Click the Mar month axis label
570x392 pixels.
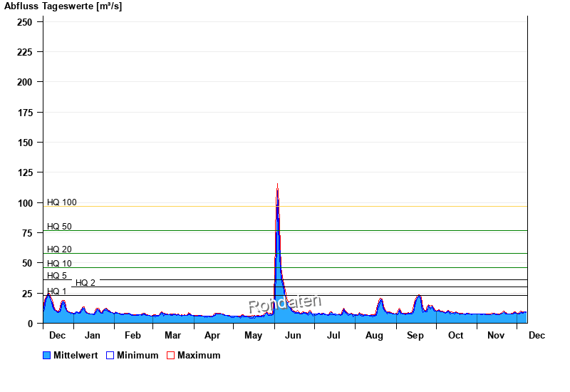click(172, 335)
